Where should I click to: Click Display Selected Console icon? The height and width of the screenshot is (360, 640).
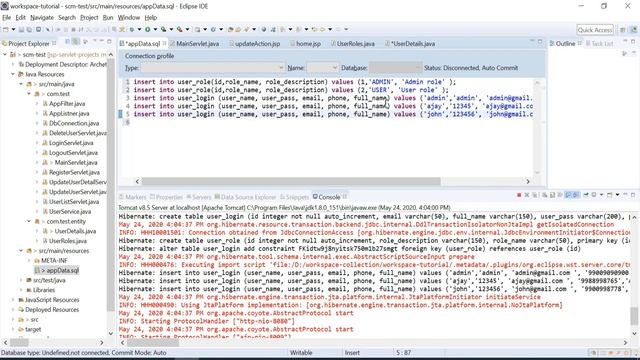pyautogui.click(x=594, y=195)
